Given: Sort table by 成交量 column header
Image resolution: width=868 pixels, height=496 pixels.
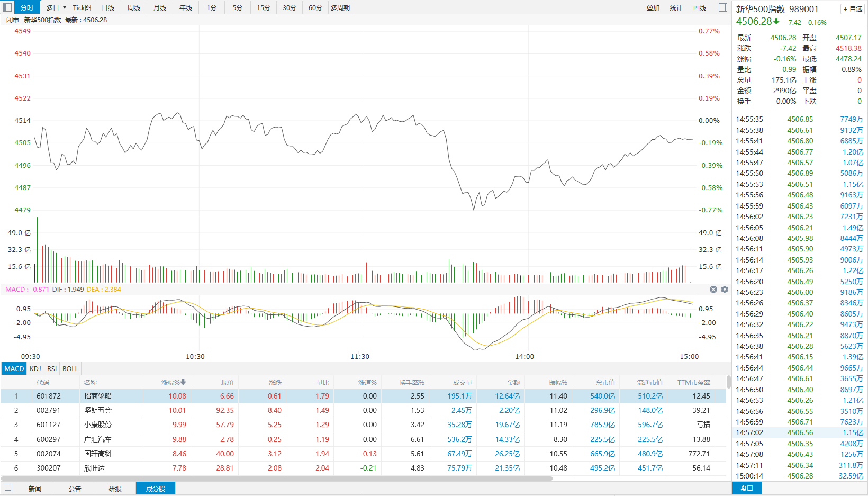Looking at the screenshot, I should click(x=462, y=382).
